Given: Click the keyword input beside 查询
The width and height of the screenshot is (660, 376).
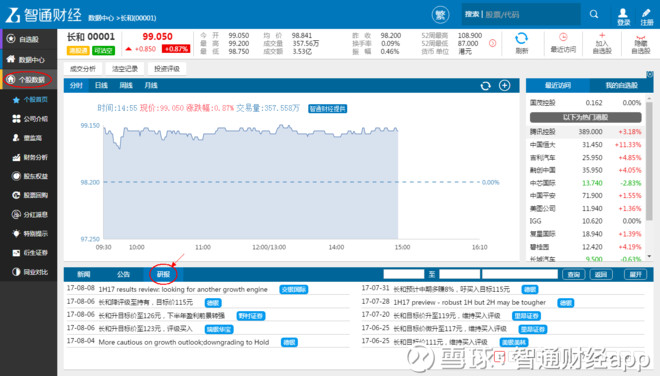Looking at the screenshot, I should coord(520,275).
